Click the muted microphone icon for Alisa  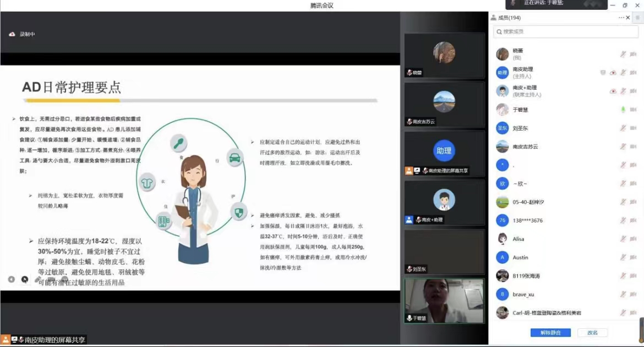click(x=623, y=239)
